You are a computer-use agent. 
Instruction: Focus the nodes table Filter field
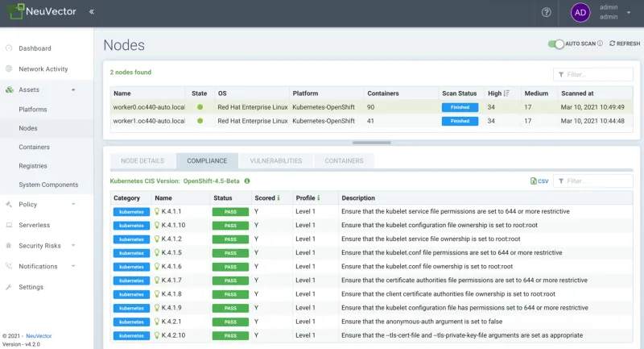(592, 74)
